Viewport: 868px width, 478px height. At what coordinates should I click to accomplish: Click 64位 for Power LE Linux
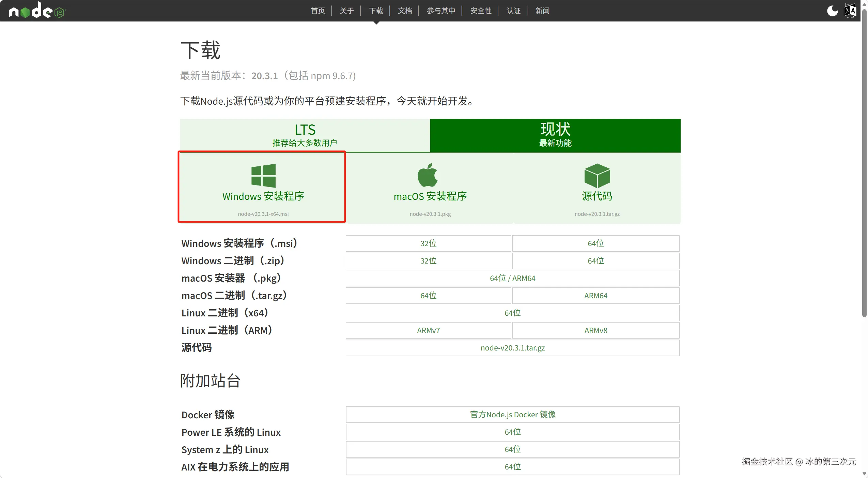(512, 432)
